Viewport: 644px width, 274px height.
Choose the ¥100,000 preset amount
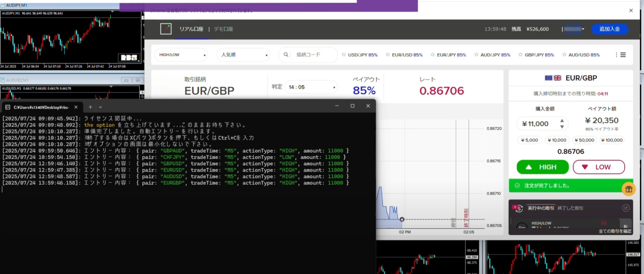coord(611,140)
